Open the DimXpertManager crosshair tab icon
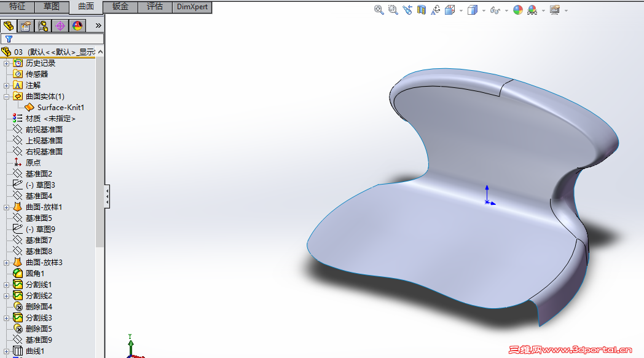 point(60,26)
